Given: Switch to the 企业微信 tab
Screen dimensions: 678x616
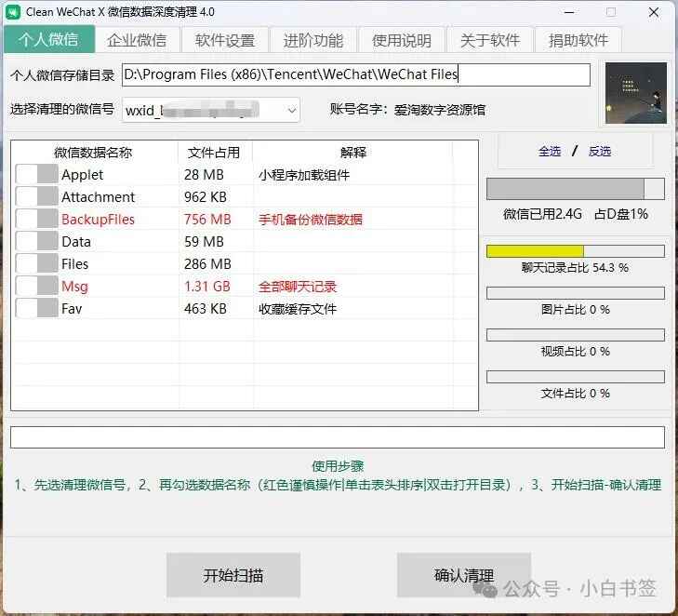Looking at the screenshot, I should click(x=137, y=40).
